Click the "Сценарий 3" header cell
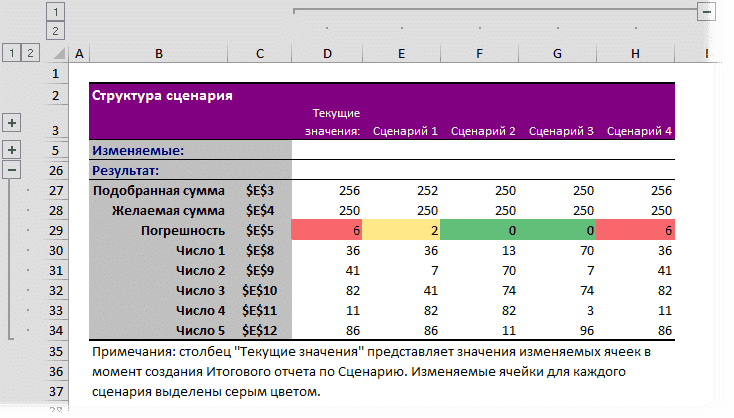This screenshot has width=734, height=418. (560, 130)
